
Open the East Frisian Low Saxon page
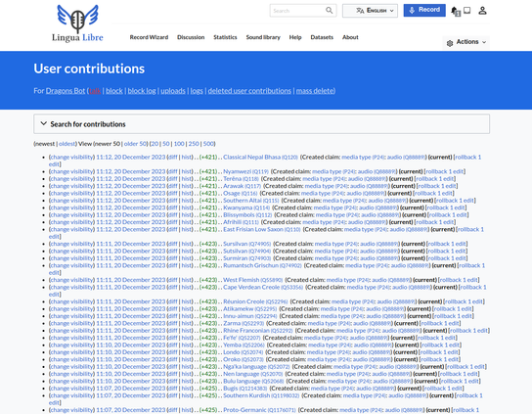click(261, 229)
